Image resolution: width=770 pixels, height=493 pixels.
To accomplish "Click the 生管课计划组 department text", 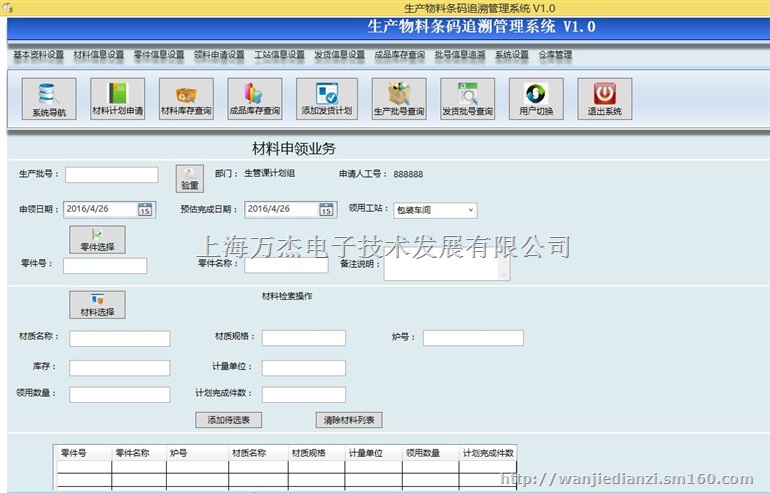I will tap(269, 173).
